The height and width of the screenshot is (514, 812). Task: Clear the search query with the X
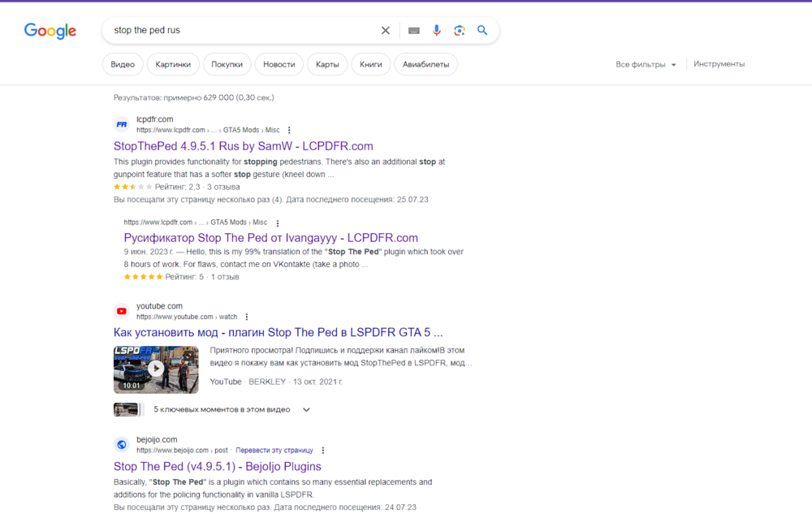tap(385, 29)
